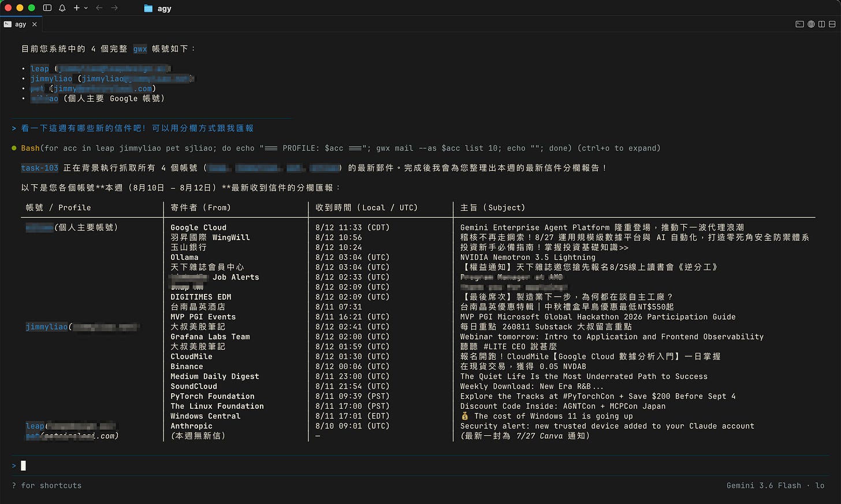841x504 pixels.
Task: Split pane horizontally icon
Action: [832, 24]
